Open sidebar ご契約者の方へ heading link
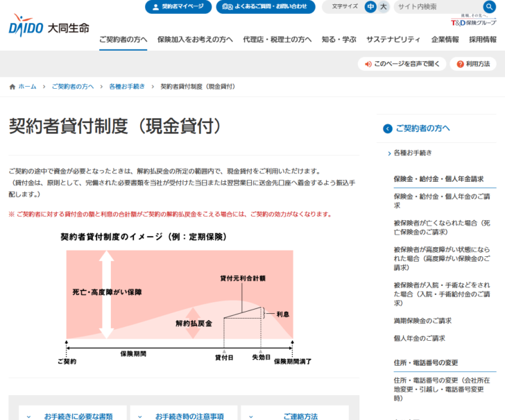The image size is (505, 420). [x=422, y=128]
